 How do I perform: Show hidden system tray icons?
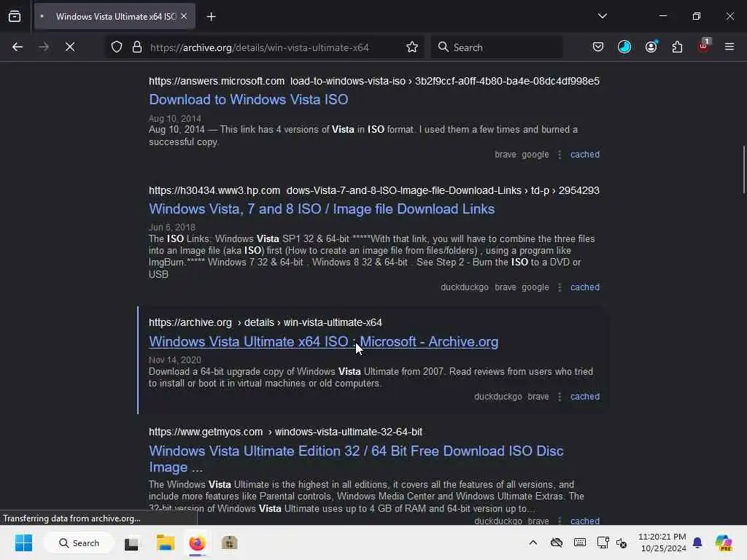tap(533, 542)
